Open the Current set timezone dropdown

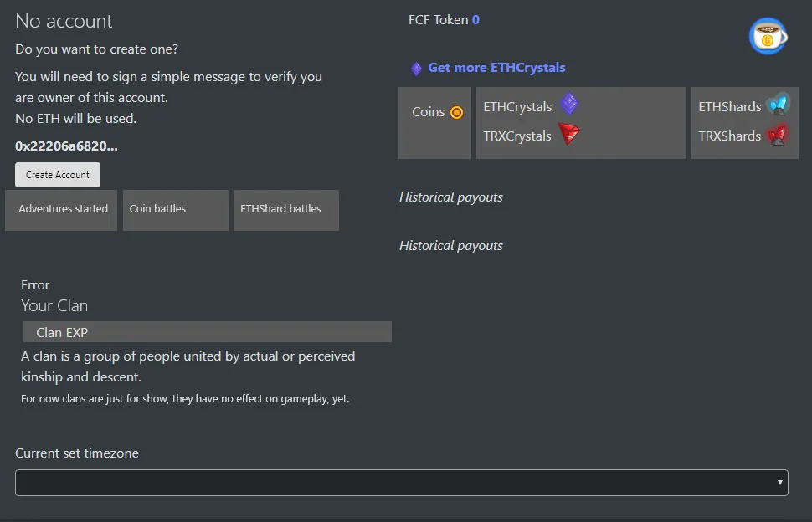(x=401, y=483)
